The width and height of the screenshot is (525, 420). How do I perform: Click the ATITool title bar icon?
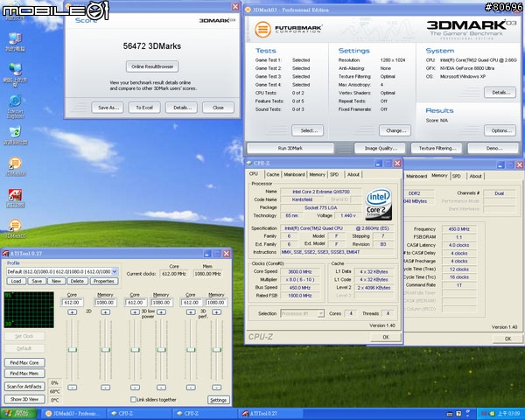point(6,254)
